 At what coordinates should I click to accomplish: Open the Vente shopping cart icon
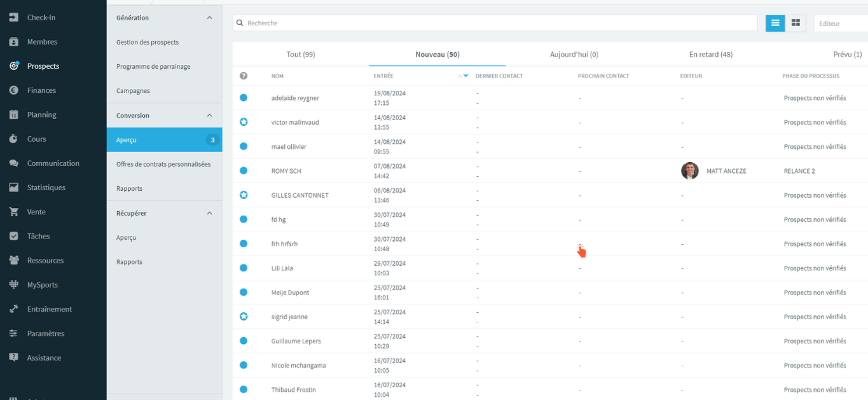[x=13, y=212]
